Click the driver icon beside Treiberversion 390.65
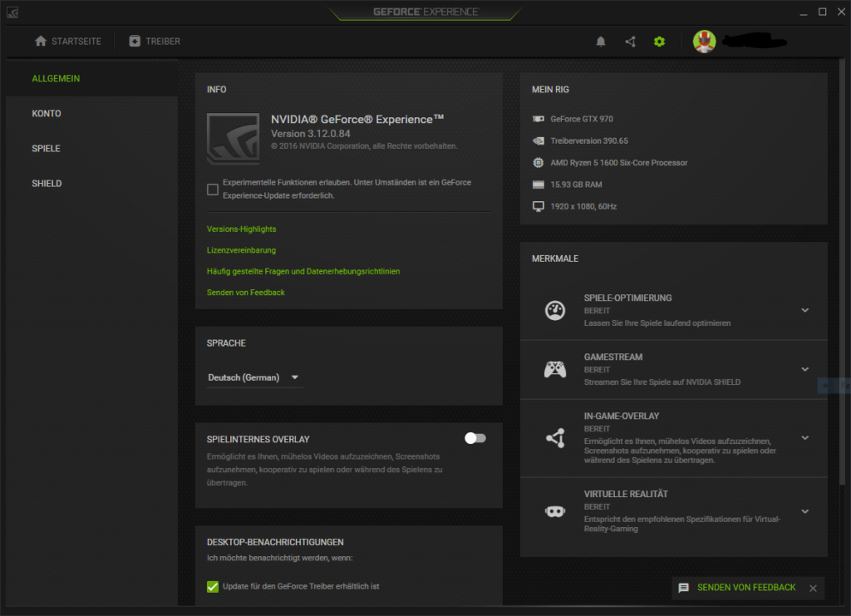 click(x=538, y=140)
